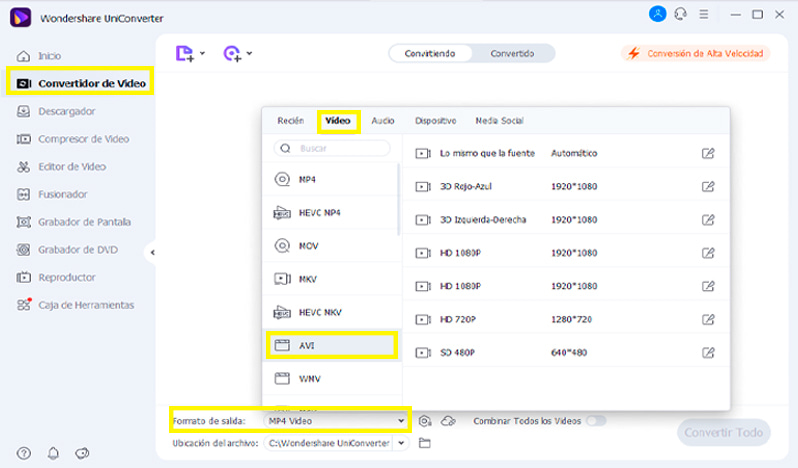Open the user account profile icon
Image resolution: width=798 pixels, height=468 pixels.
point(658,14)
